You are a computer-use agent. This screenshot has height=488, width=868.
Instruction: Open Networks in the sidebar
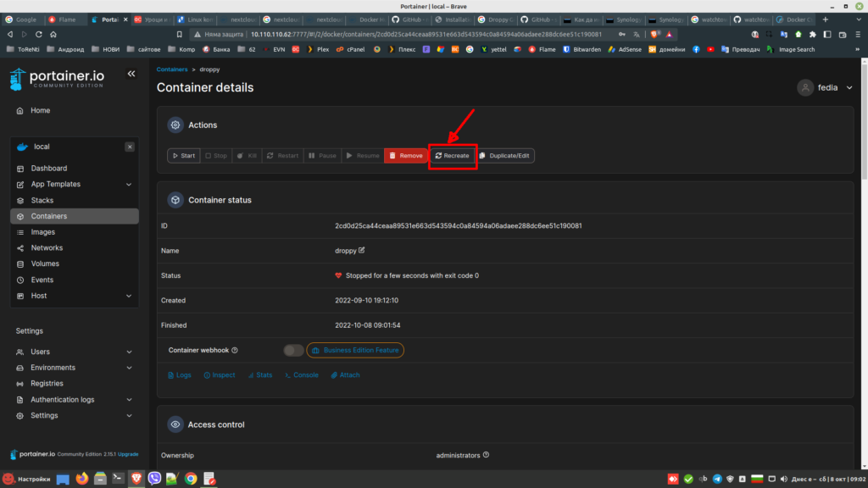(x=47, y=248)
